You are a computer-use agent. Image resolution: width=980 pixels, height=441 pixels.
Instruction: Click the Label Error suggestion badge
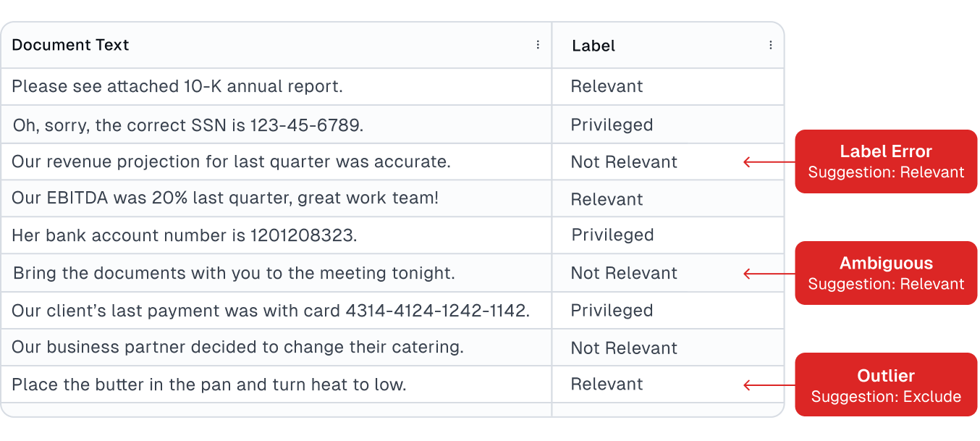886,161
